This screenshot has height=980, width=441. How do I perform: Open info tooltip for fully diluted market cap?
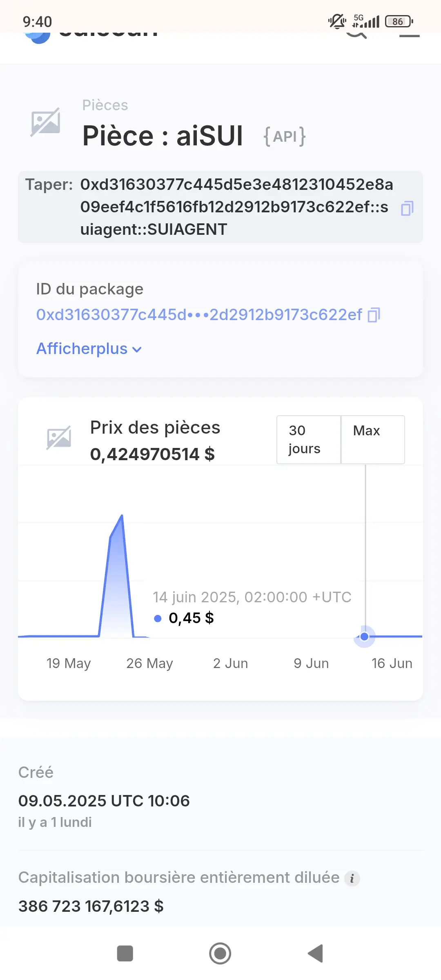point(352,878)
